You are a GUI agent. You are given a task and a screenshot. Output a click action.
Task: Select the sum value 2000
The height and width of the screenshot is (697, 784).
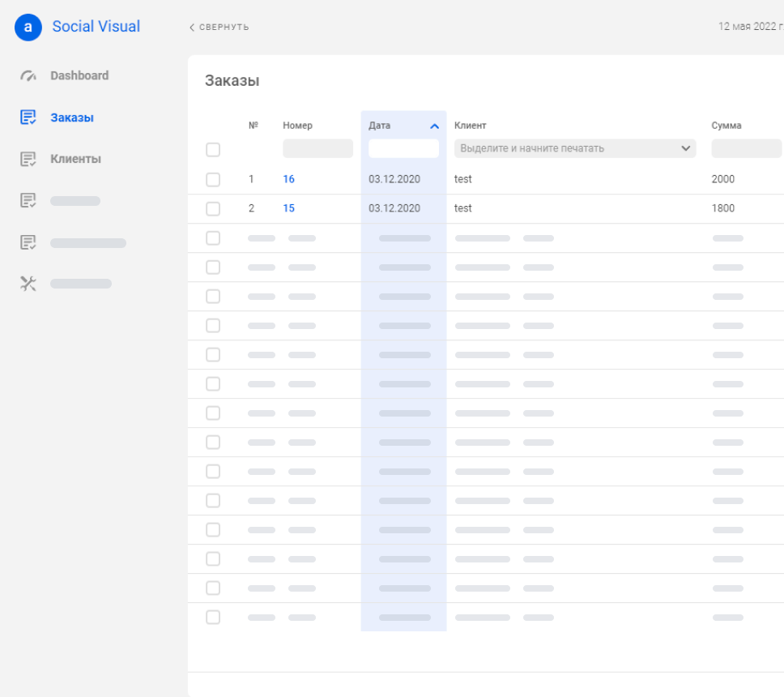(x=723, y=179)
